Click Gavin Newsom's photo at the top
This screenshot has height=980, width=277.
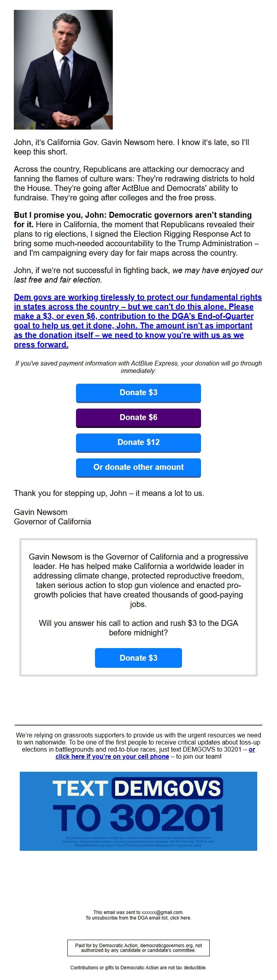(63, 70)
